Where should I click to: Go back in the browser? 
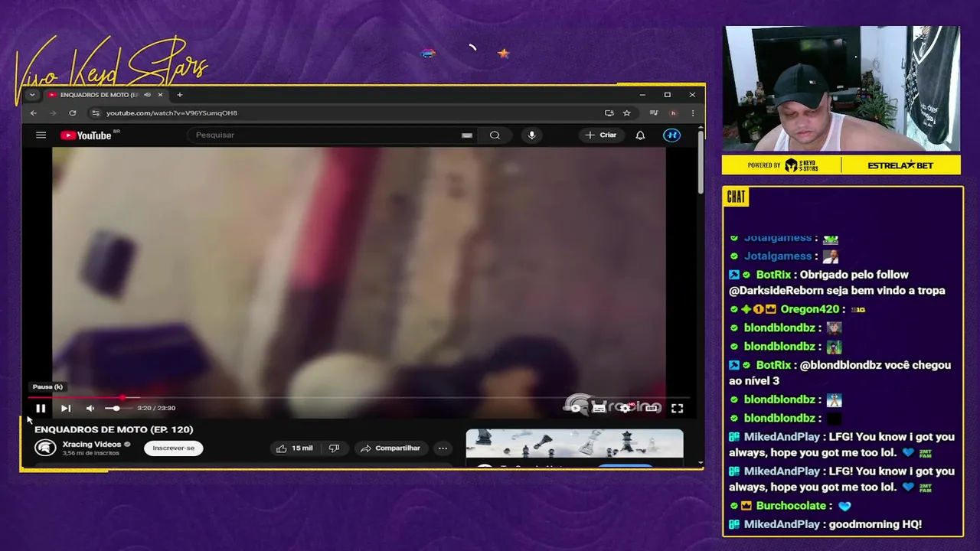coord(33,112)
